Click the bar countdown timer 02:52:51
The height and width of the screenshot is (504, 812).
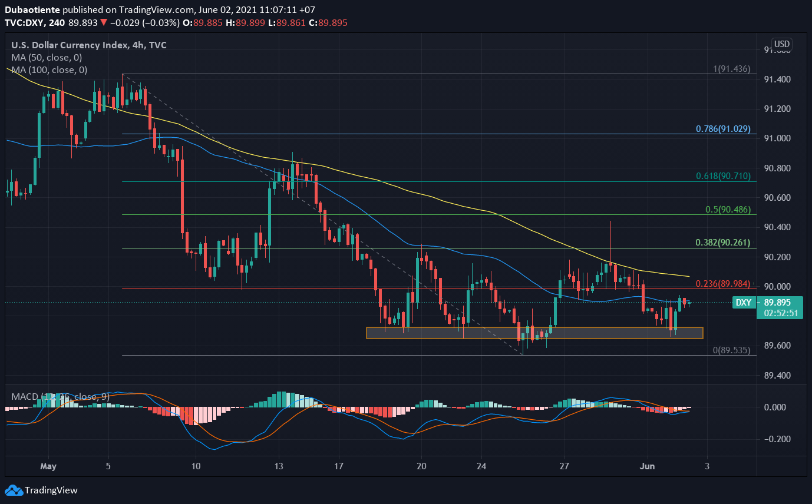click(x=781, y=313)
